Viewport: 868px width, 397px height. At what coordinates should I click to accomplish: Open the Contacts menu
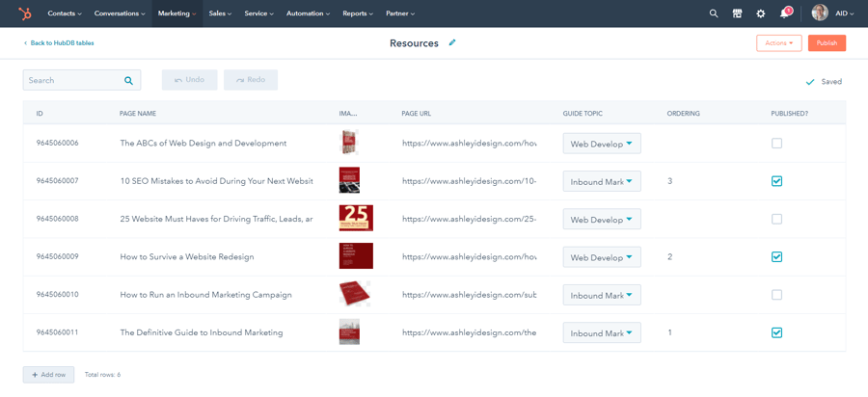[x=65, y=13]
